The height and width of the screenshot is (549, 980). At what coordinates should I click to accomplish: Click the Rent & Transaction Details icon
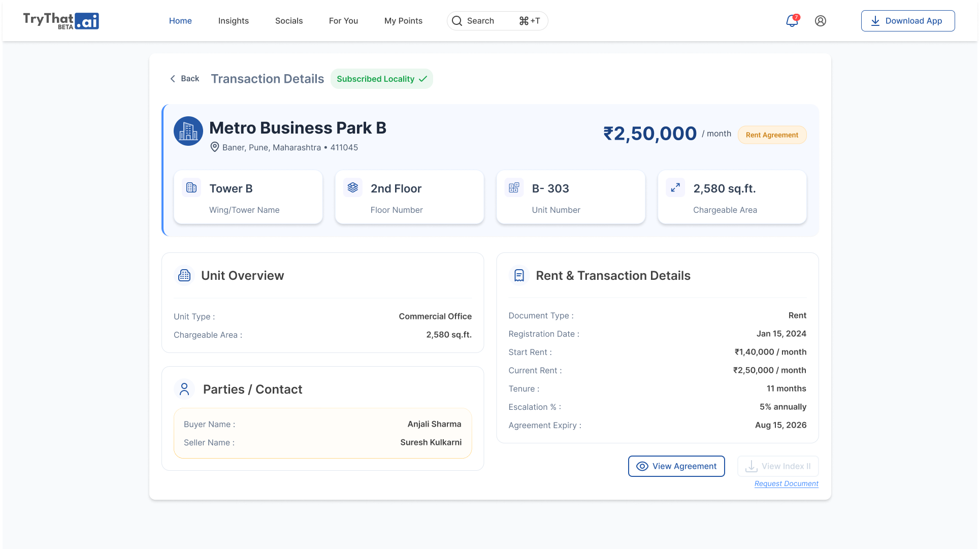tap(519, 275)
